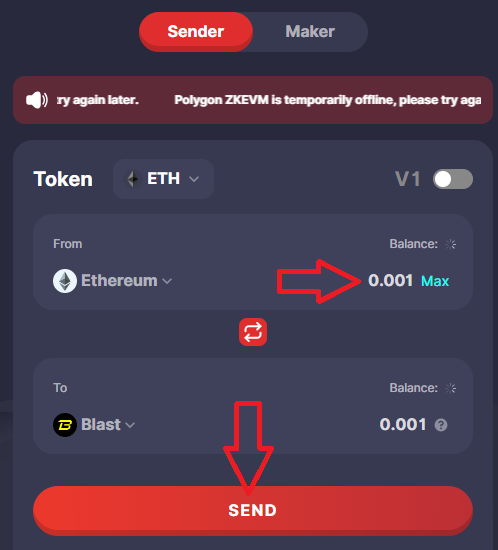
Task: Click the Polygon ZKEVM offline notice banner
Action: [x=253, y=100]
